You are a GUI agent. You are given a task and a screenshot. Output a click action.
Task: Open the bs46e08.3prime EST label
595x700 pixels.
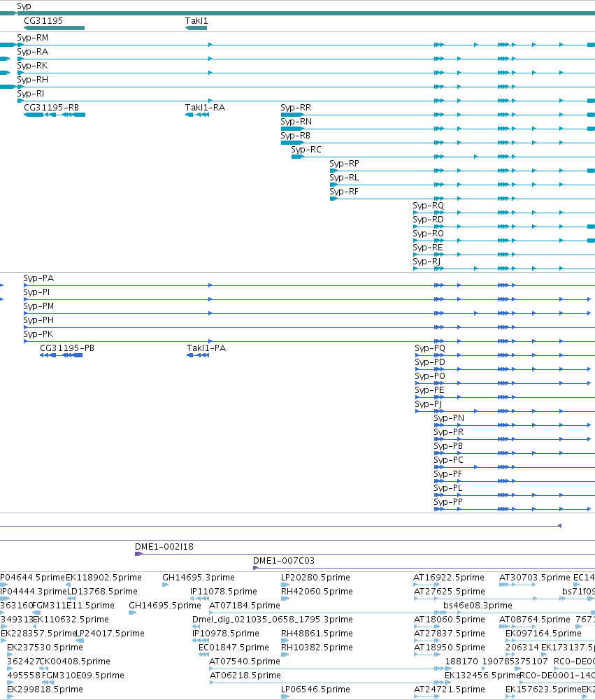click(478, 606)
